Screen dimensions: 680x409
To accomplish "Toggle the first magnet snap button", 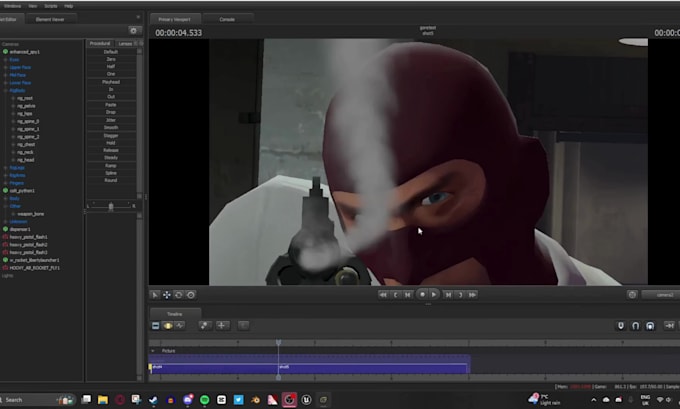I will pyautogui.click(x=621, y=326).
